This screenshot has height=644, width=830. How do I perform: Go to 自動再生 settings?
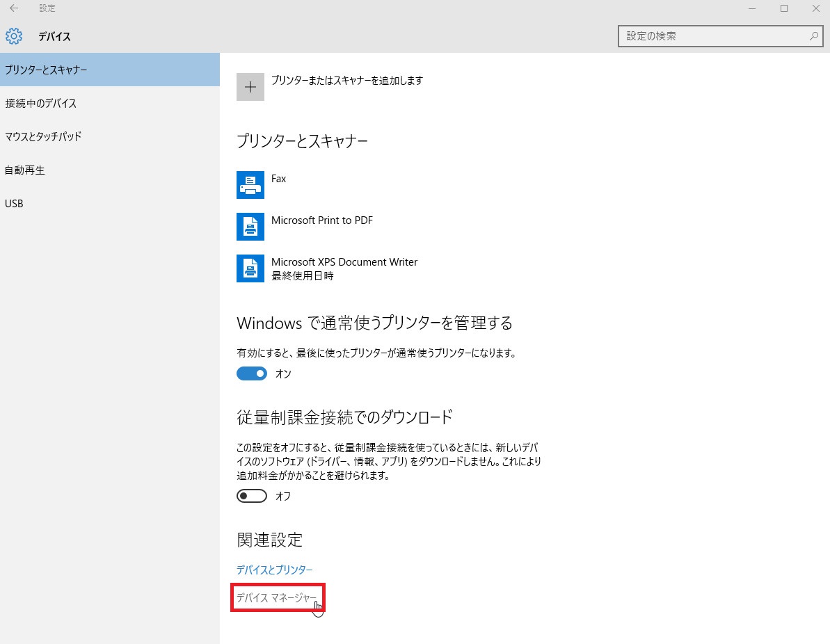pos(109,170)
